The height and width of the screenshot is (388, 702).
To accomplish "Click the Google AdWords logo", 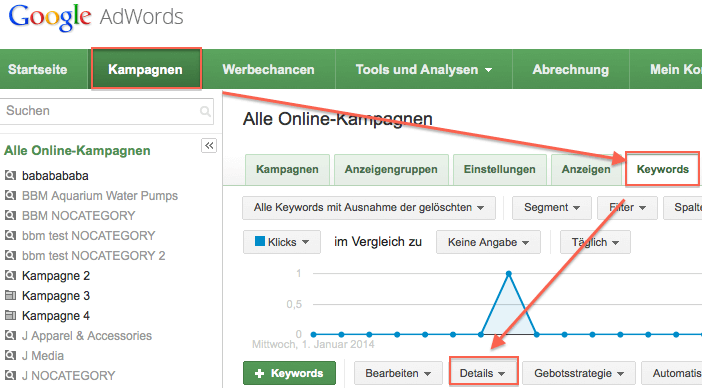I will (95, 18).
